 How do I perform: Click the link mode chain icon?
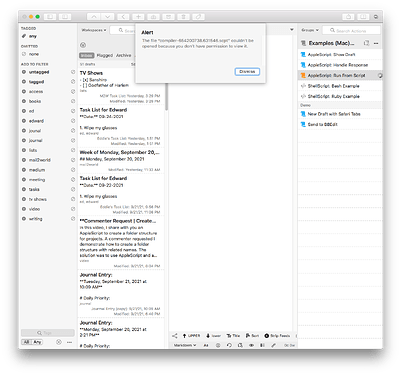tap(273, 345)
